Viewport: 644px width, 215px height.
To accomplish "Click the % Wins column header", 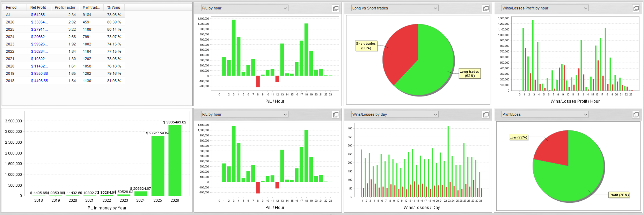I will (114, 7).
